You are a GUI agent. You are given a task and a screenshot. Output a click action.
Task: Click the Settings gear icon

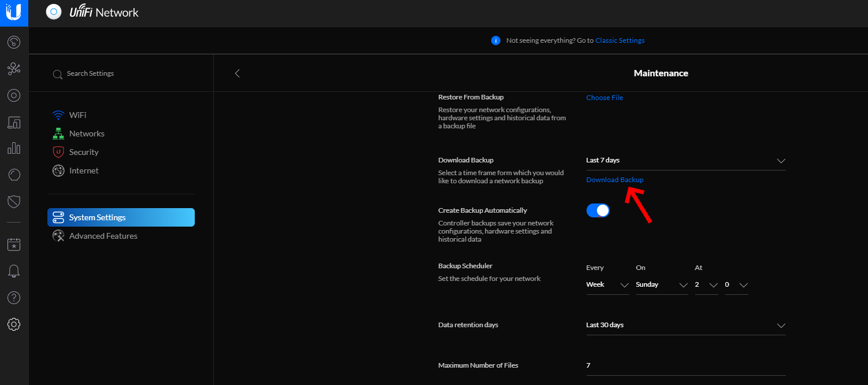(x=14, y=324)
